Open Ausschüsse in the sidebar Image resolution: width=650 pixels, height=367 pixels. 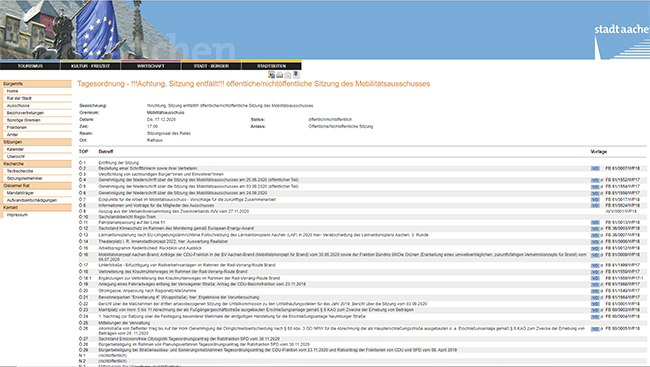tap(18, 106)
